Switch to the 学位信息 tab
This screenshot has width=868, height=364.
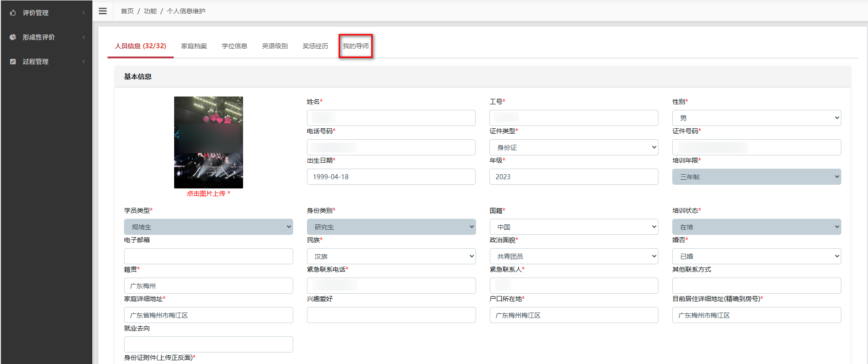pos(234,46)
